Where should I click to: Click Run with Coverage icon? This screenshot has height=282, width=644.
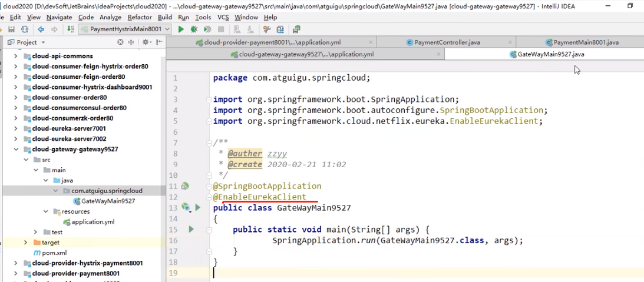click(x=208, y=29)
